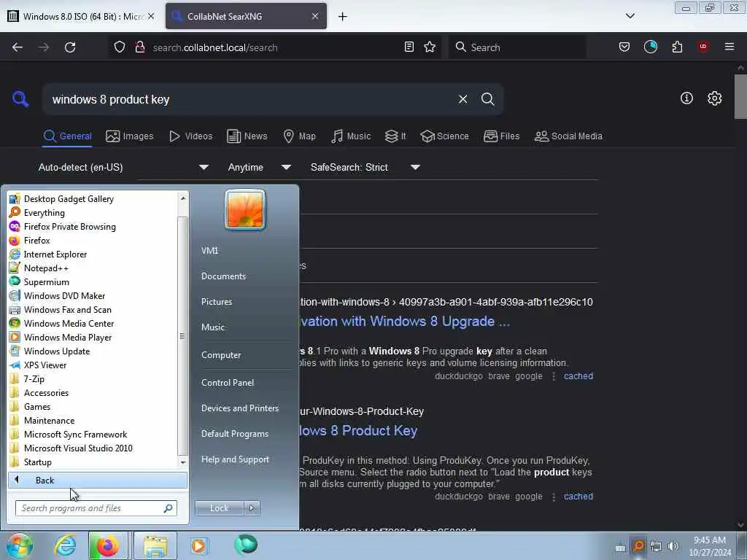Open the Firefox extensions puzzle icon
Viewport: 747px width, 560px height.
677,47
